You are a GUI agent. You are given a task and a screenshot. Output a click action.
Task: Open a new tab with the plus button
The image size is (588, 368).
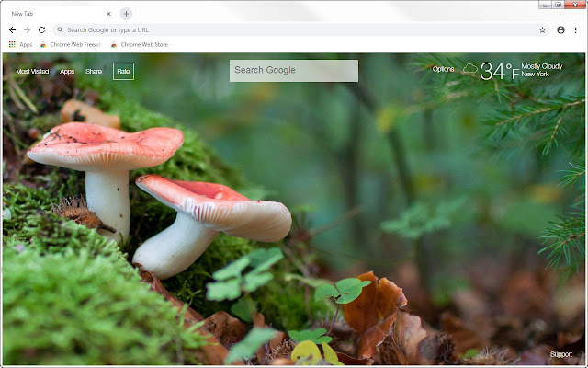pos(126,14)
